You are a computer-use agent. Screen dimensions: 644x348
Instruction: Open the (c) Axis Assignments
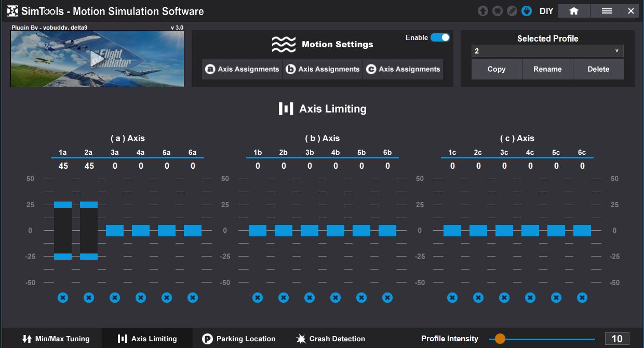pyautogui.click(x=403, y=69)
